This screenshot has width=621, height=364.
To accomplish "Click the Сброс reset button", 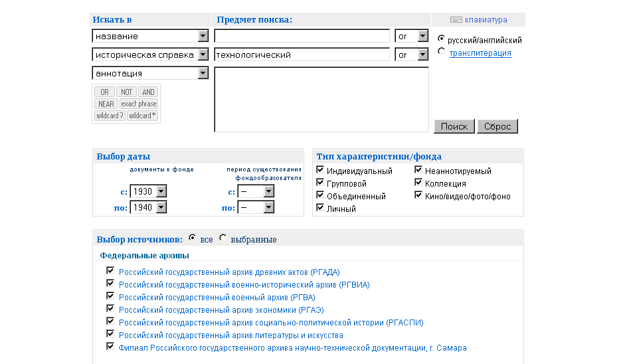I will (497, 126).
